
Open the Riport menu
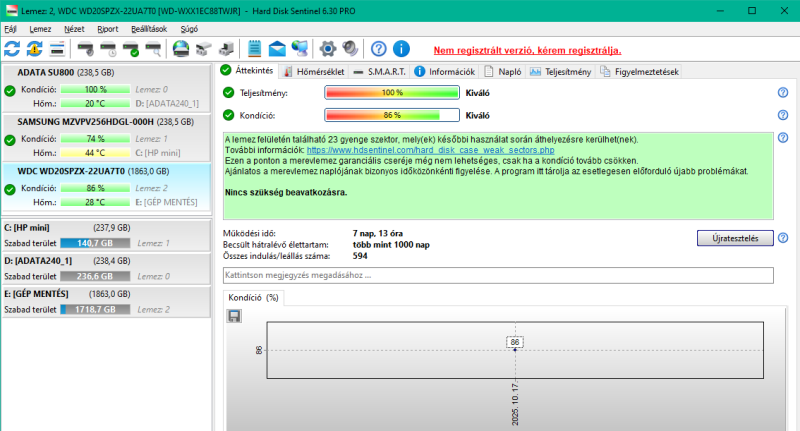point(108,29)
